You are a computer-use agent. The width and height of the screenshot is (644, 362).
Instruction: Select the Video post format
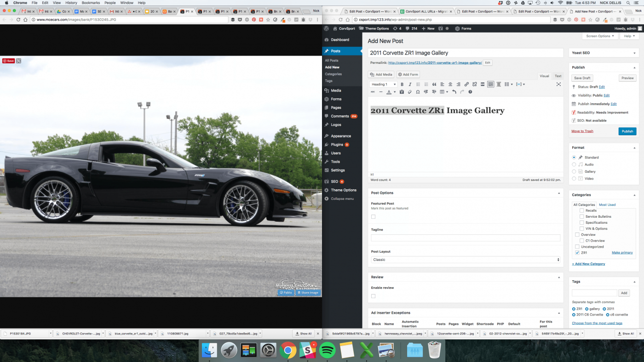tap(574, 178)
